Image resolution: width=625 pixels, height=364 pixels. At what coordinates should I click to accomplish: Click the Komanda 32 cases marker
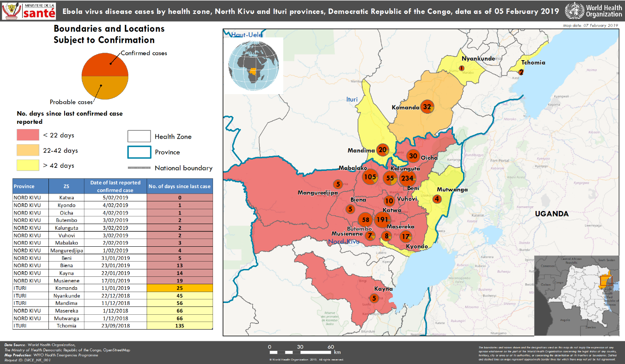427,107
